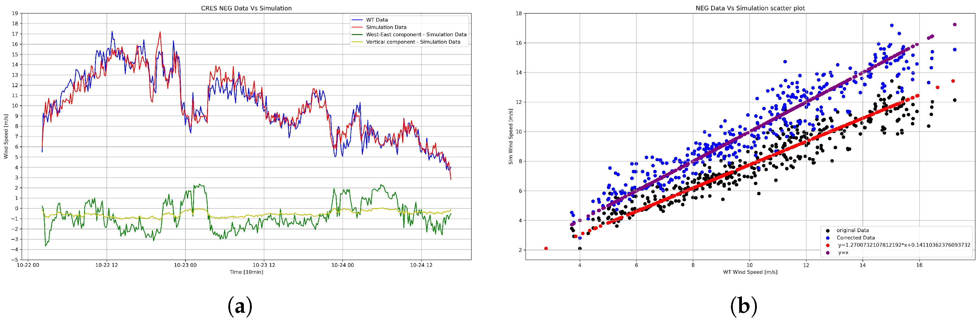Select the red "Simulation Data" legend label
Image resolution: width=980 pixels, height=324 pixels.
click(386, 27)
